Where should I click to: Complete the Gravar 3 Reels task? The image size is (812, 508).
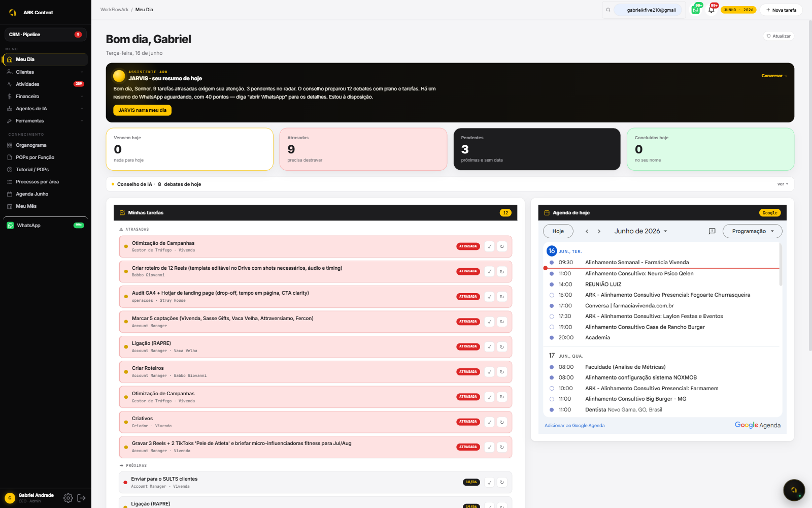[489, 447]
